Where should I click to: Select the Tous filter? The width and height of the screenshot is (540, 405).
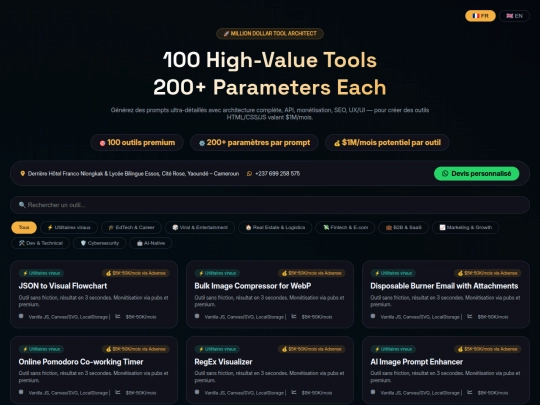[x=24, y=227]
